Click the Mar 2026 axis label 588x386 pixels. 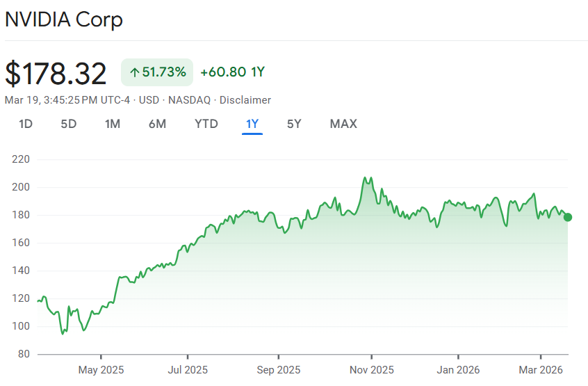tap(540, 370)
